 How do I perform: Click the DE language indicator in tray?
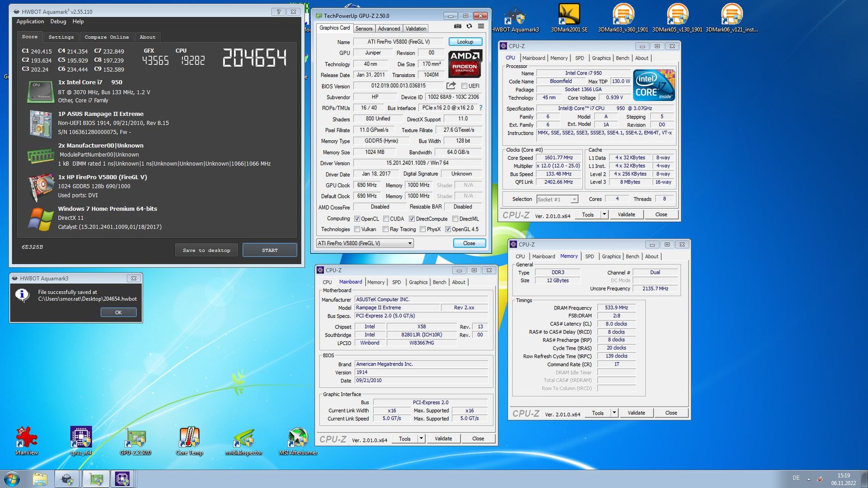point(796,478)
